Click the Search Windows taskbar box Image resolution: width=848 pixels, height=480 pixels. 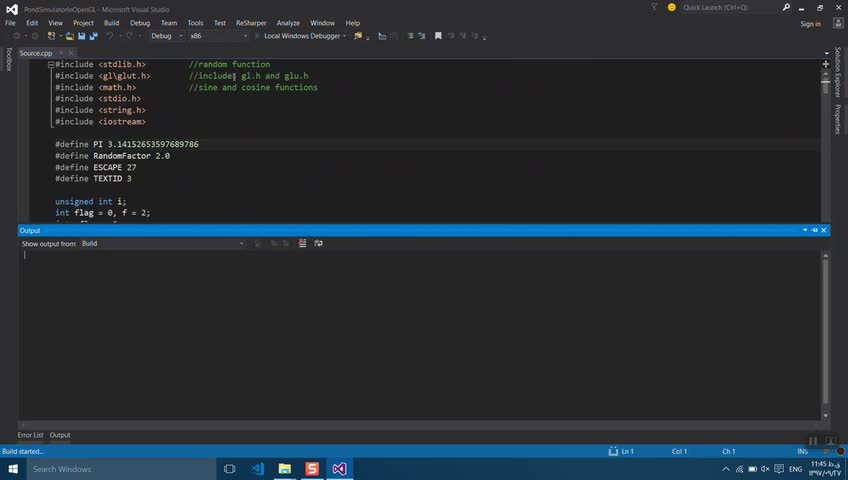(121, 469)
